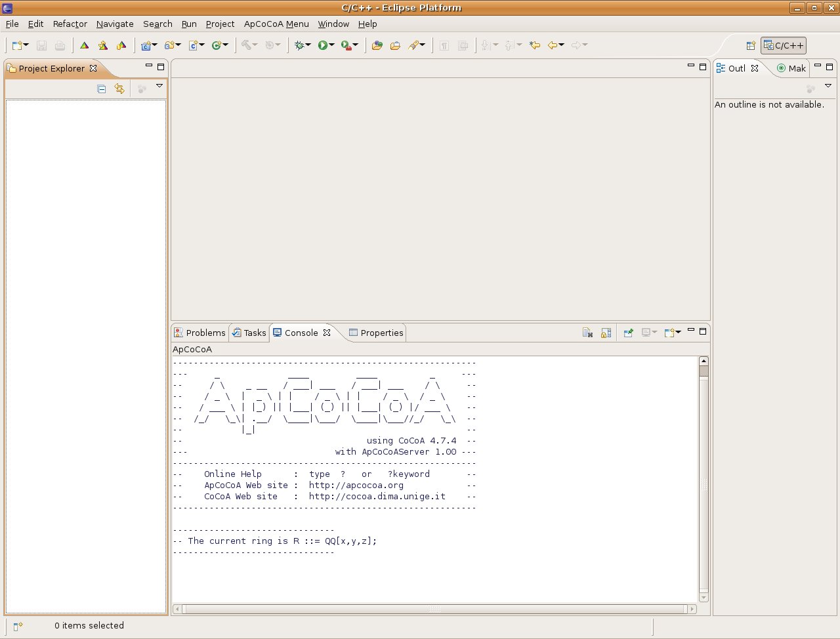Close the Console tab
840x639 pixels.
327,333
